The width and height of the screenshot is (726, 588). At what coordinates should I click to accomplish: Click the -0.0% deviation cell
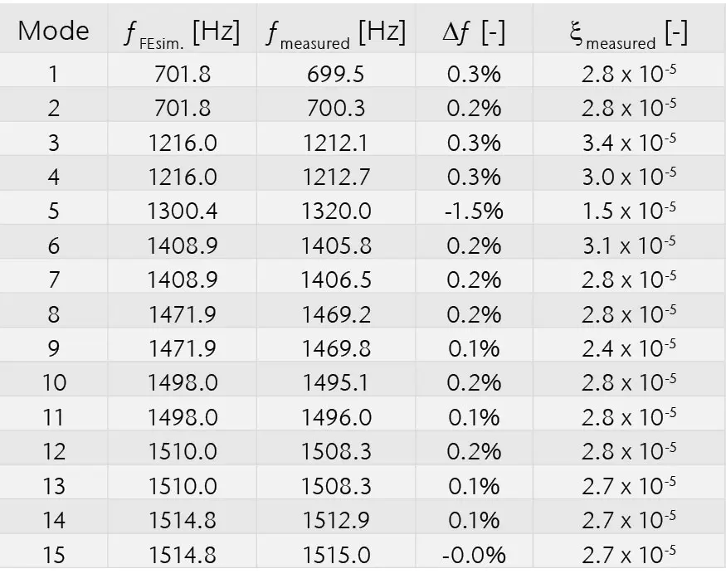474,554
